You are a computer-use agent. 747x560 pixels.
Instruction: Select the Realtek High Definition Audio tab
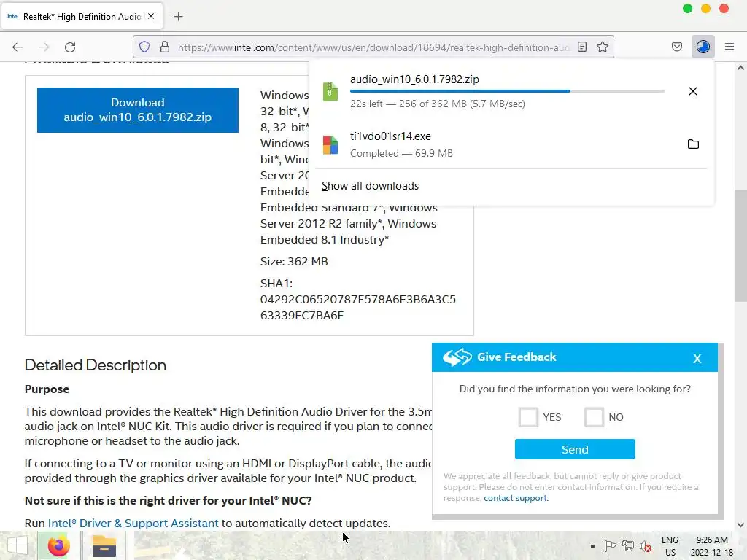(x=82, y=16)
